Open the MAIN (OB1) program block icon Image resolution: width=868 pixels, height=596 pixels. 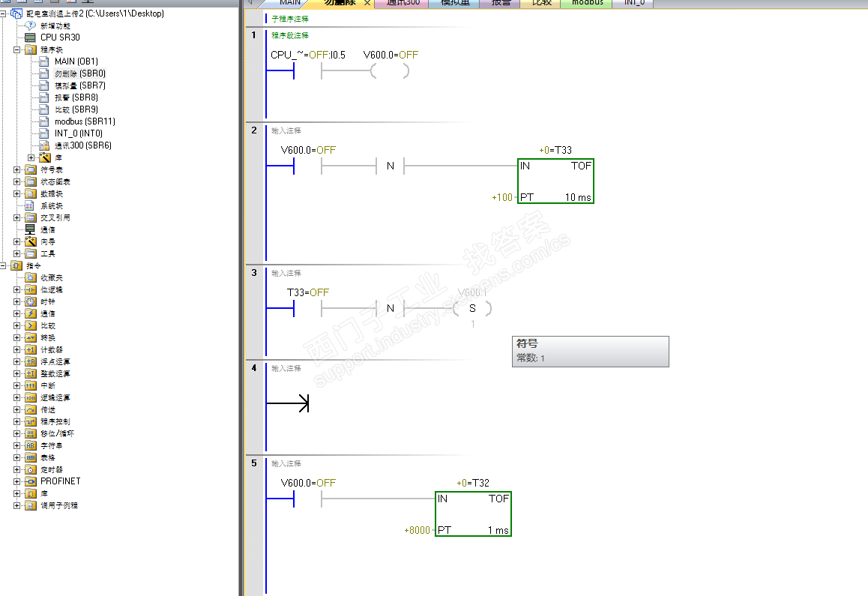pyautogui.click(x=44, y=61)
